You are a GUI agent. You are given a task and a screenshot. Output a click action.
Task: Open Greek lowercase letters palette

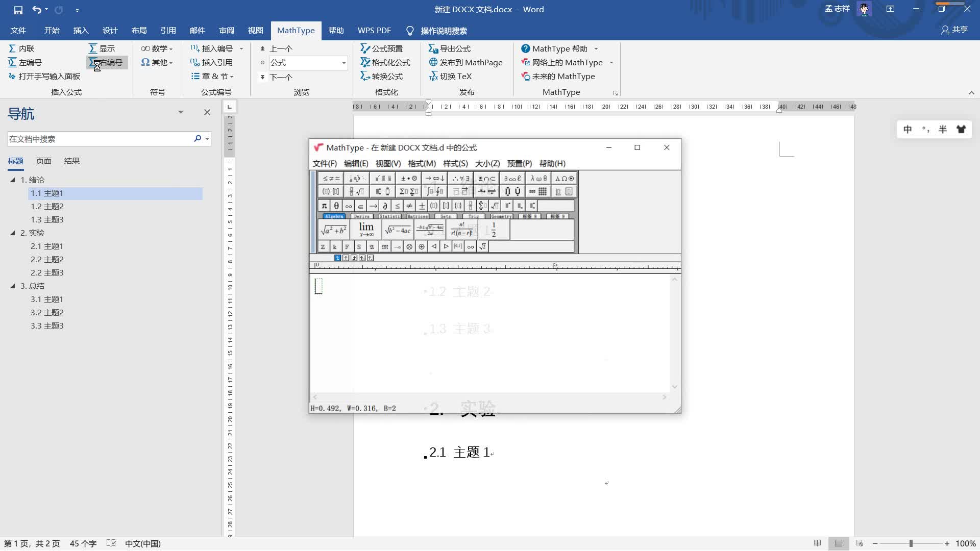click(538, 178)
